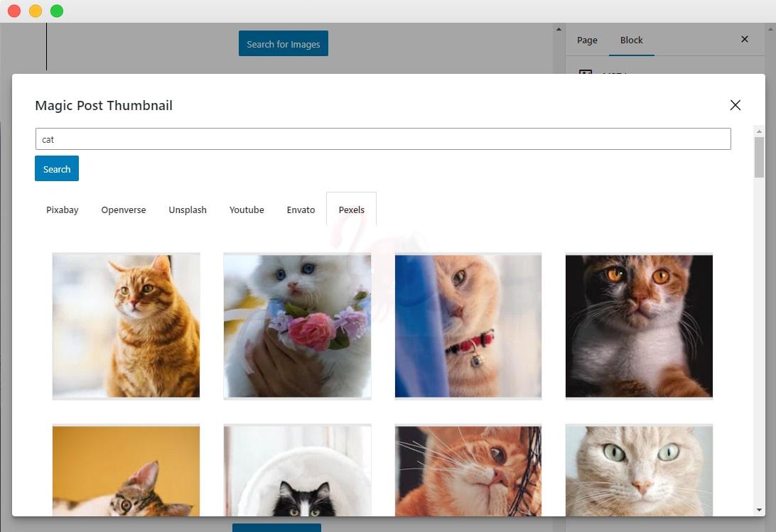Choose the orange cat close-up looking up

coord(468,470)
